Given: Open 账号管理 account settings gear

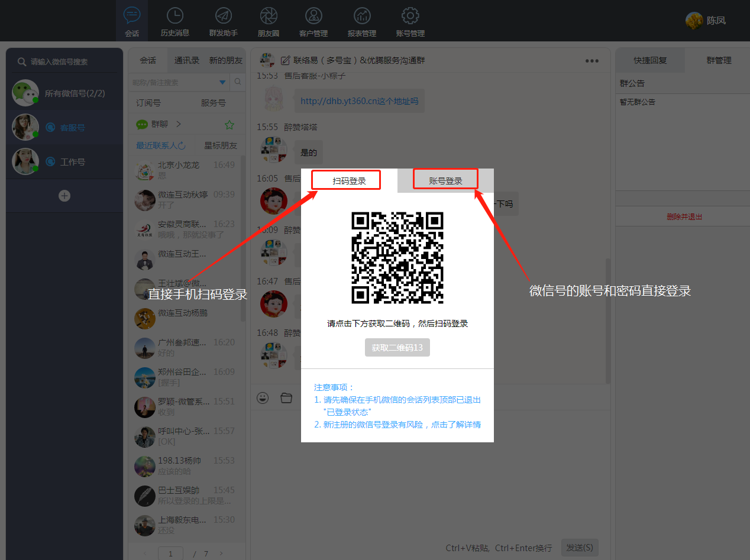Looking at the screenshot, I should (x=410, y=21).
